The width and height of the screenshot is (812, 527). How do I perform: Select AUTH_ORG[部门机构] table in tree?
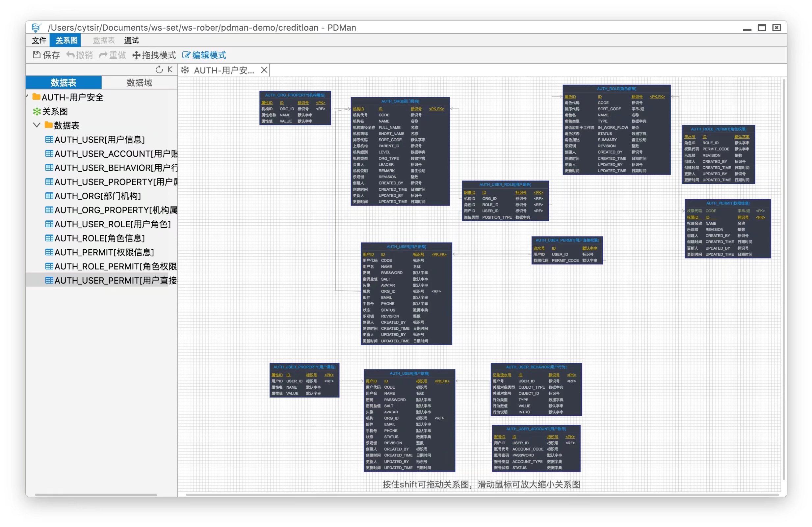[97, 196]
